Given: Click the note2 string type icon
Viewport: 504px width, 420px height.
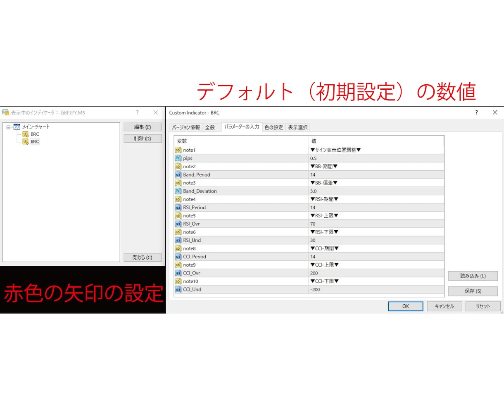Looking at the screenshot, I should [178, 167].
